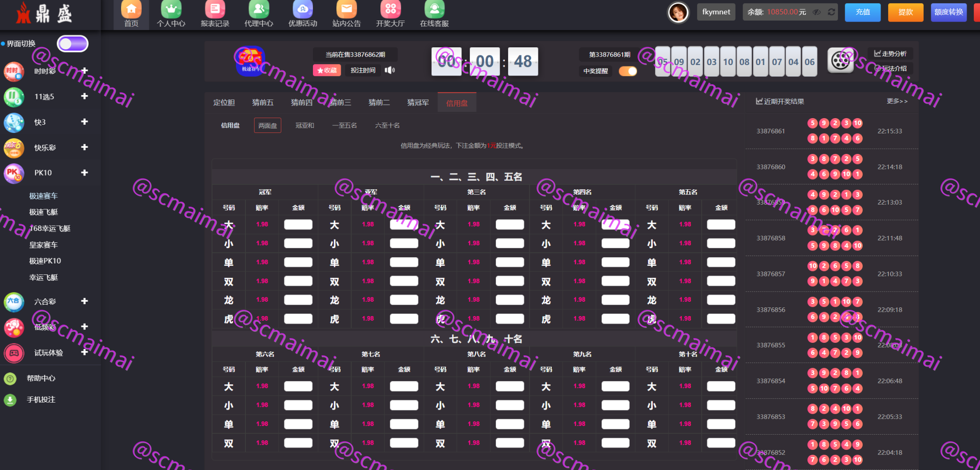This screenshot has width=980, height=470.
Task: Open 皇家赛车 in the sidebar
Action: click(44, 245)
